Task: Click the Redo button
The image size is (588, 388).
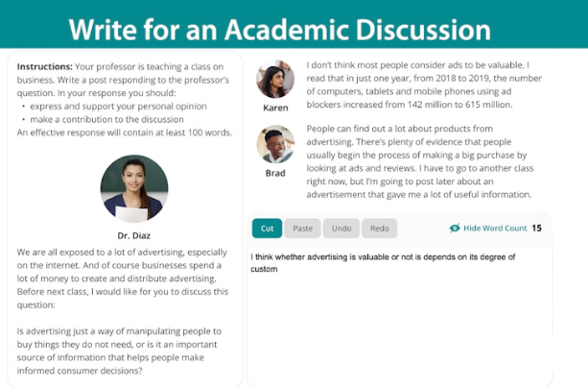Action: [x=379, y=229]
